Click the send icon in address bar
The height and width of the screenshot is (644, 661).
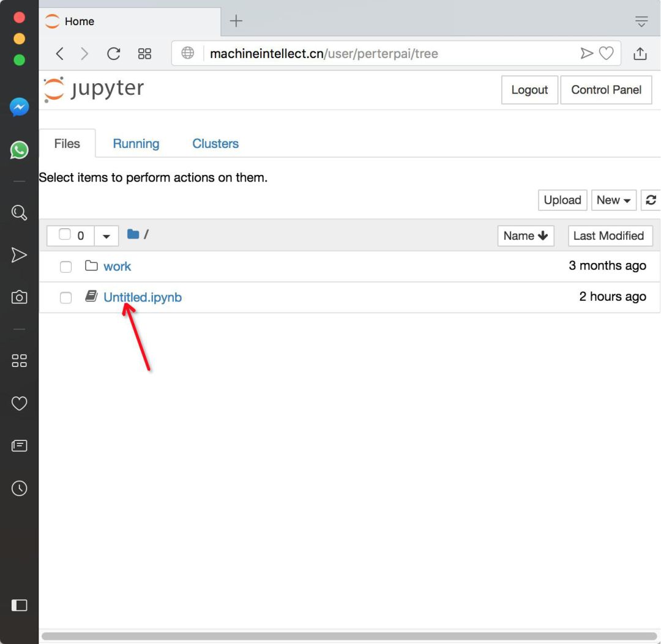[x=586, y=53]
